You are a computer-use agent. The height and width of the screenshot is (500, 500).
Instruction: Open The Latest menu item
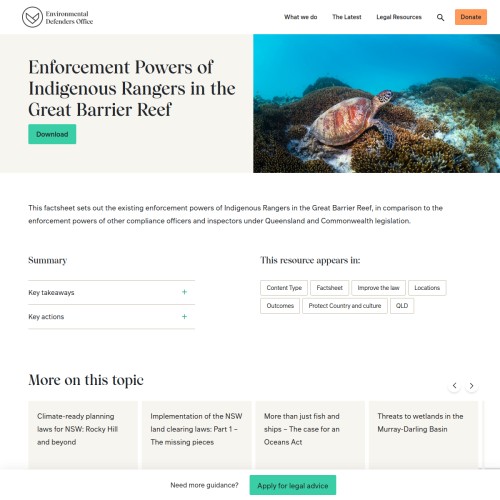pos(347,17)
